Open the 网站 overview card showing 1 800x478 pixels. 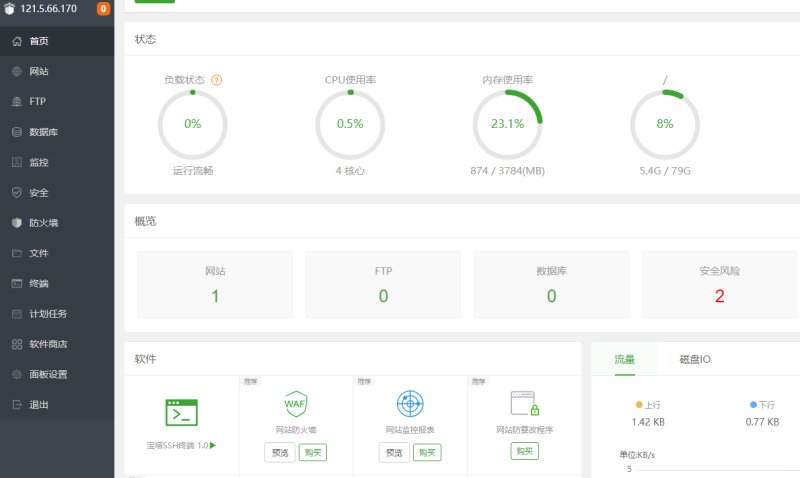point(215,285)
